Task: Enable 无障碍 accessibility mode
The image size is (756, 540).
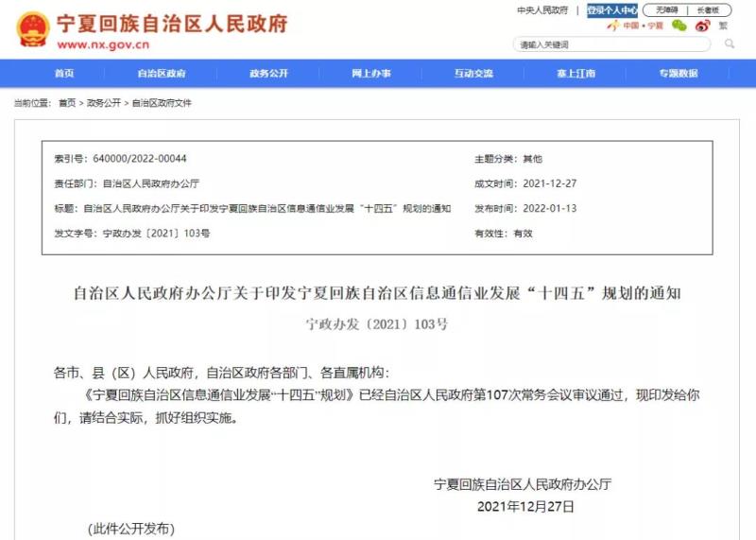Action: tap(661, 10)
